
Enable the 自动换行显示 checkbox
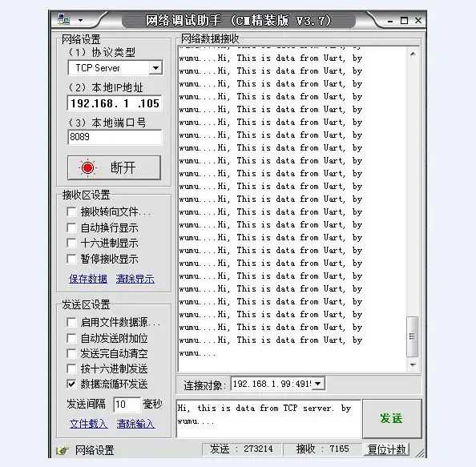pos(71,227)
